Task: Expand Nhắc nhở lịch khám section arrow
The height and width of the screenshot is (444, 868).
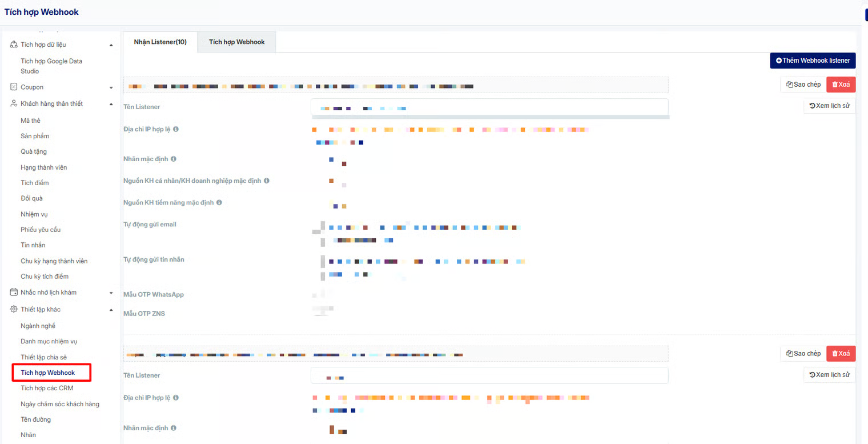Action: 111,293
